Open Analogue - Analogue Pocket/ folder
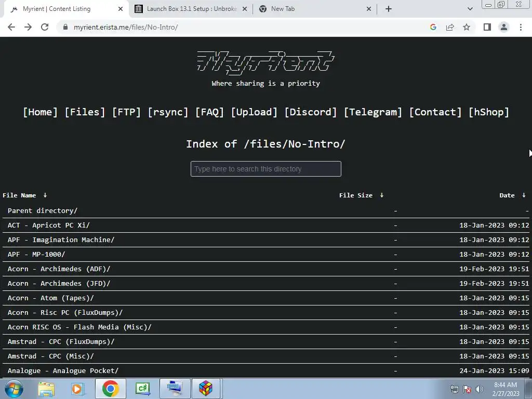 pos(63,371)
